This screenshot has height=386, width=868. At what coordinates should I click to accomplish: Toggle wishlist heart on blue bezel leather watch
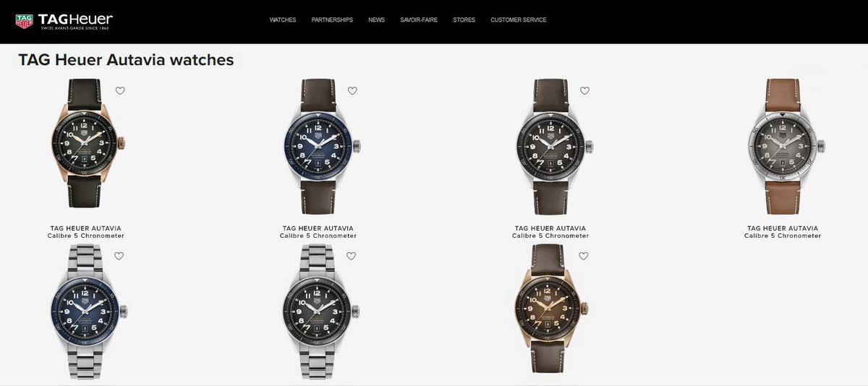point(352,90)
